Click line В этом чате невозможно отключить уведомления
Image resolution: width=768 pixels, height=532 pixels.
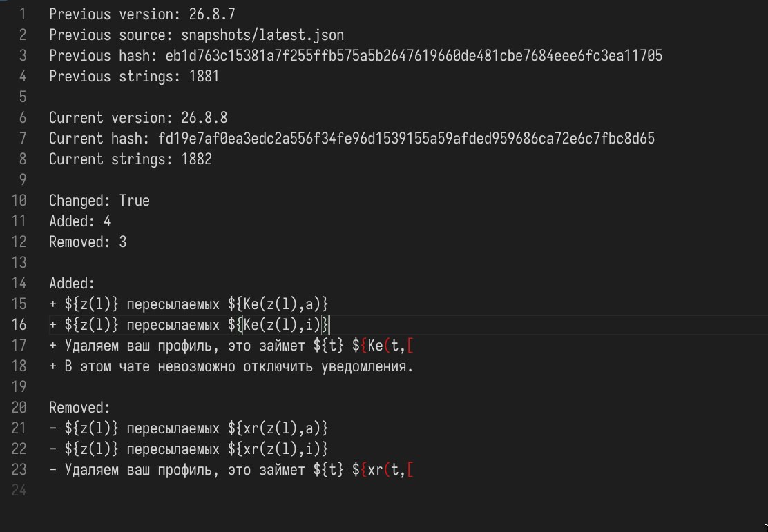tap(231, 366)
